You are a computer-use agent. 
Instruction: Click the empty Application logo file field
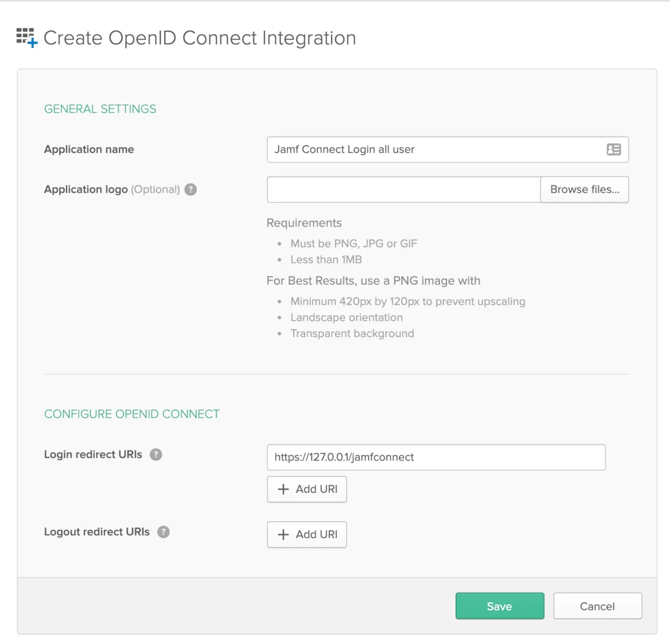pos(403,190)
